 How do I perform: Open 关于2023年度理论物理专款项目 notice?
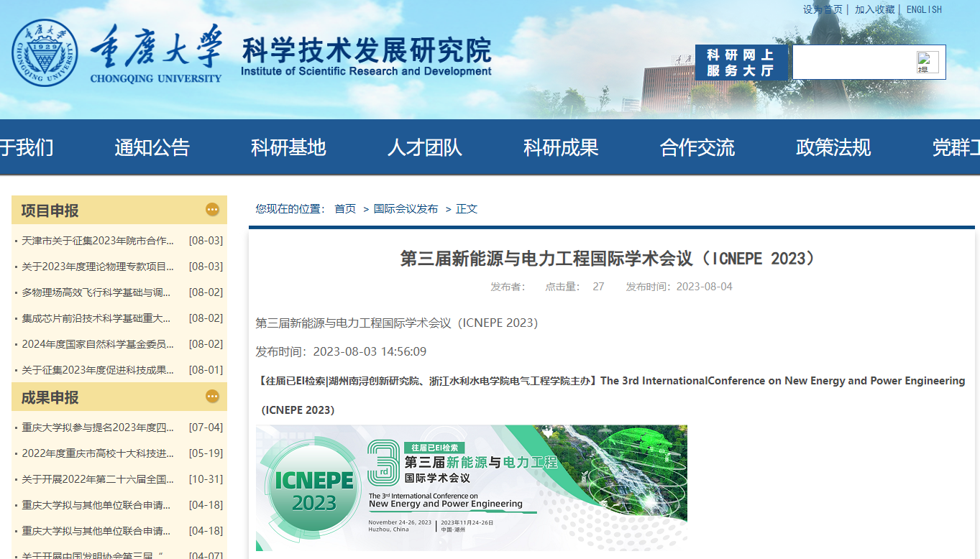tap(98, 267)
